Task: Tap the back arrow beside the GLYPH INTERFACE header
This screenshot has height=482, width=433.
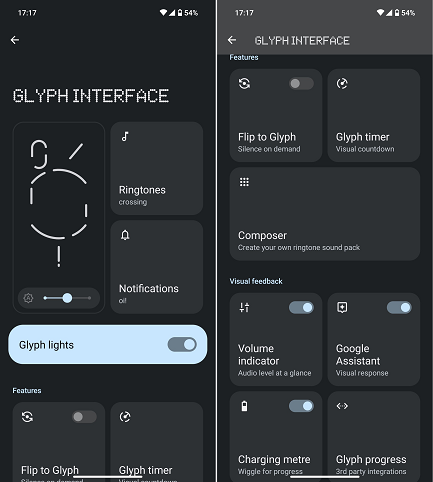Action: pos(232,40)
